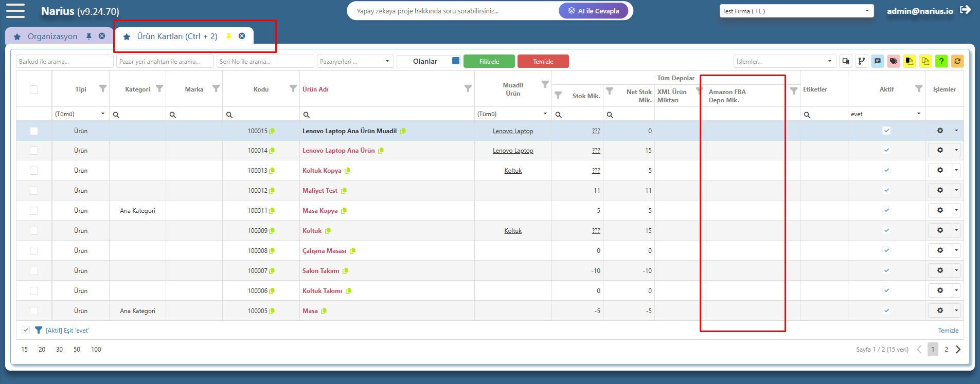This screenshot has width=980, height=384.
Task: Click the pink tags toolbar button
Action: (x=894, y=61)
